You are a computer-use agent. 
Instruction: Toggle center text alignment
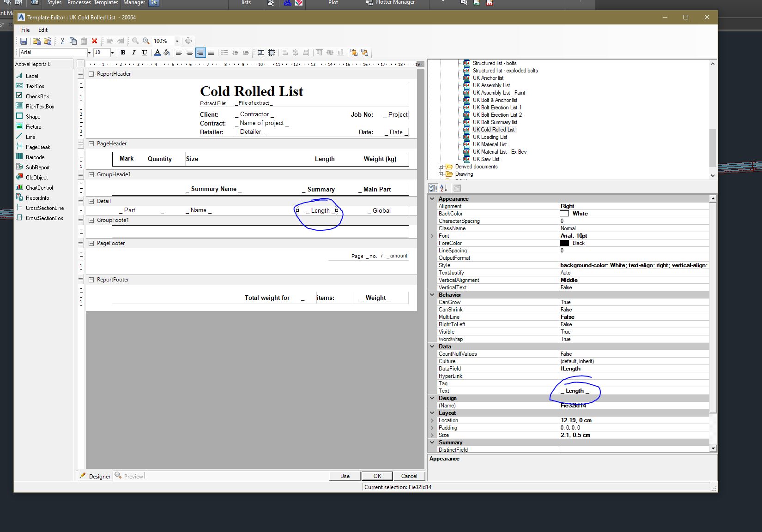(189, 53)
